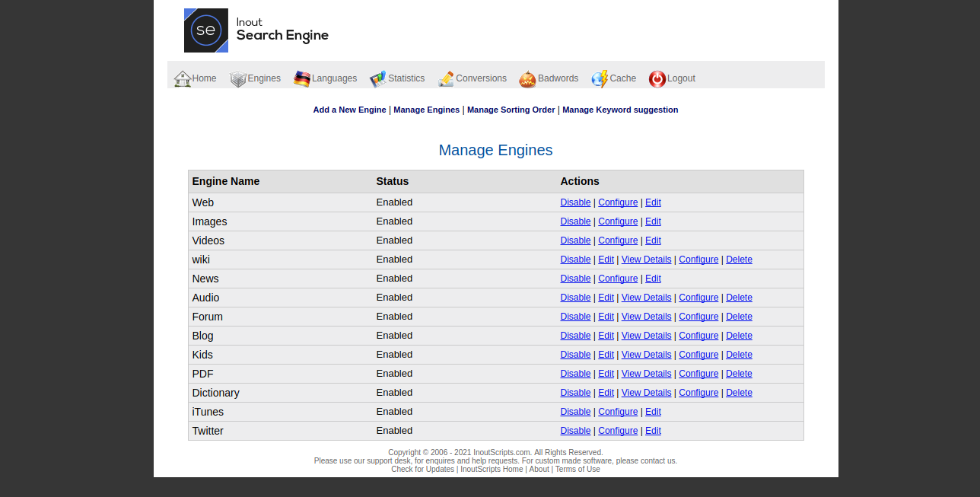View Details of the Kids engine
This screenshot has width=980, height=497.
pos(646,355)
